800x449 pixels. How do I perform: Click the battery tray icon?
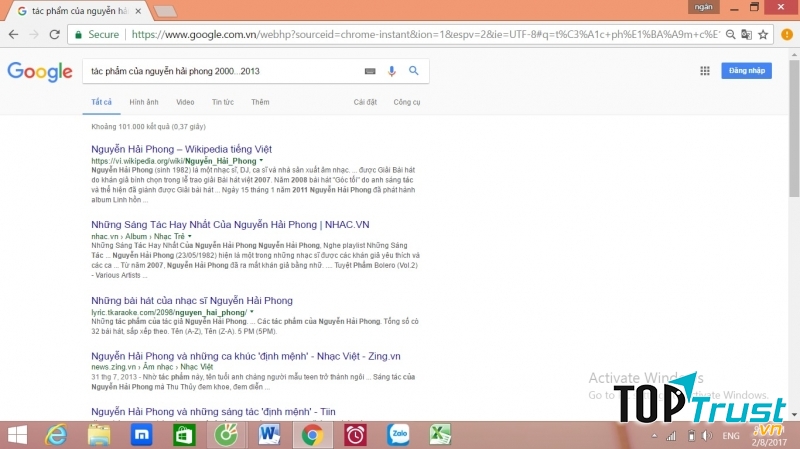coord(691,436)
